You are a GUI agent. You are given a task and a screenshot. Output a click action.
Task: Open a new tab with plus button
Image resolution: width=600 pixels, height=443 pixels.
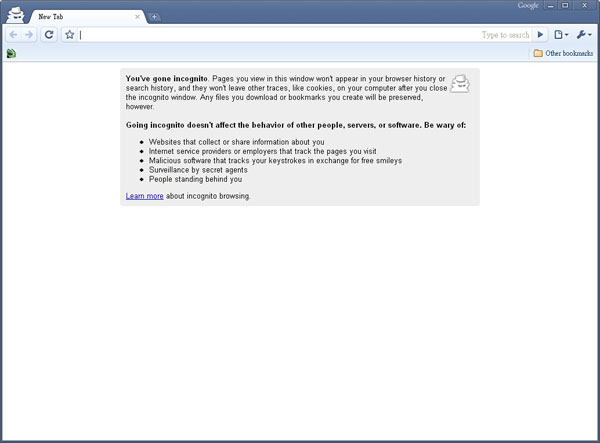click(x=156, y=17)
